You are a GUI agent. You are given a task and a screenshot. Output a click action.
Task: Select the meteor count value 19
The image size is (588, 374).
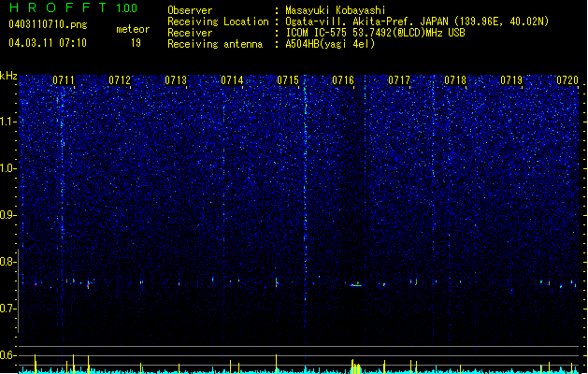tap(136, 43)
